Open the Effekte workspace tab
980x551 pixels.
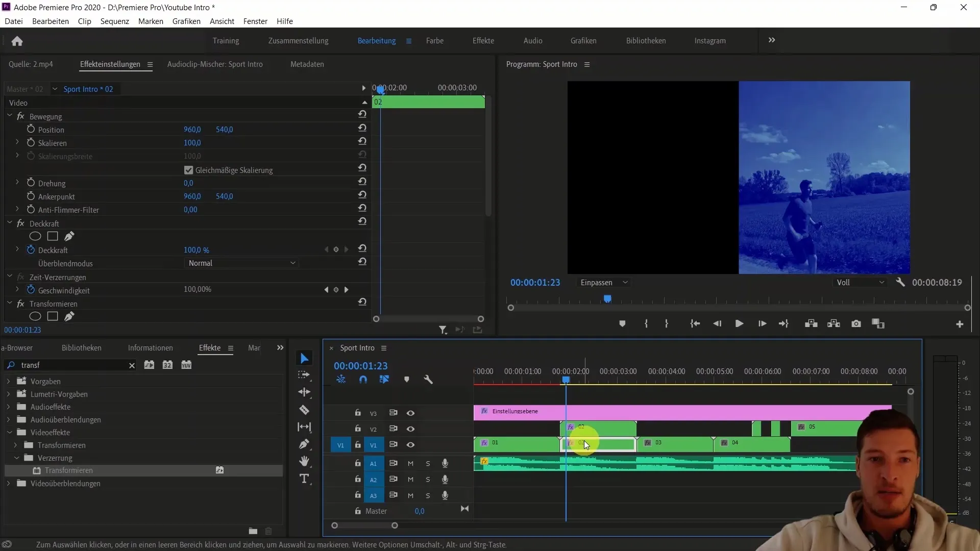click(x=483, y=40)
